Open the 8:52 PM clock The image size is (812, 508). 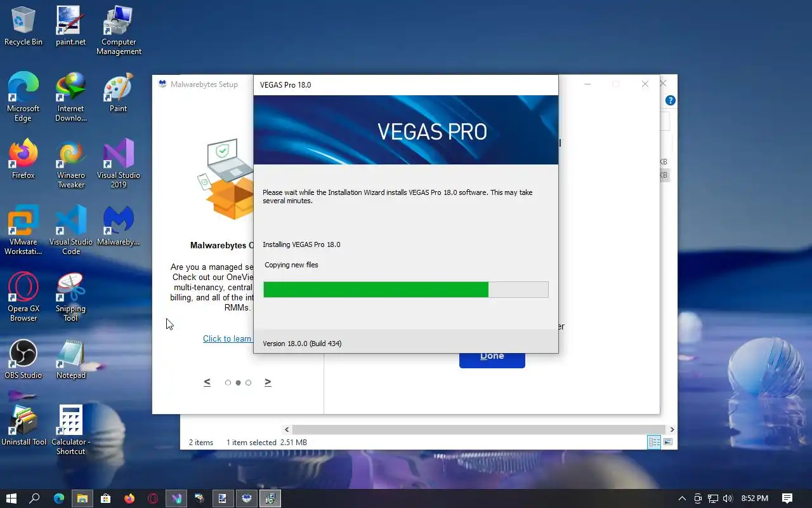tap(755, 498)
